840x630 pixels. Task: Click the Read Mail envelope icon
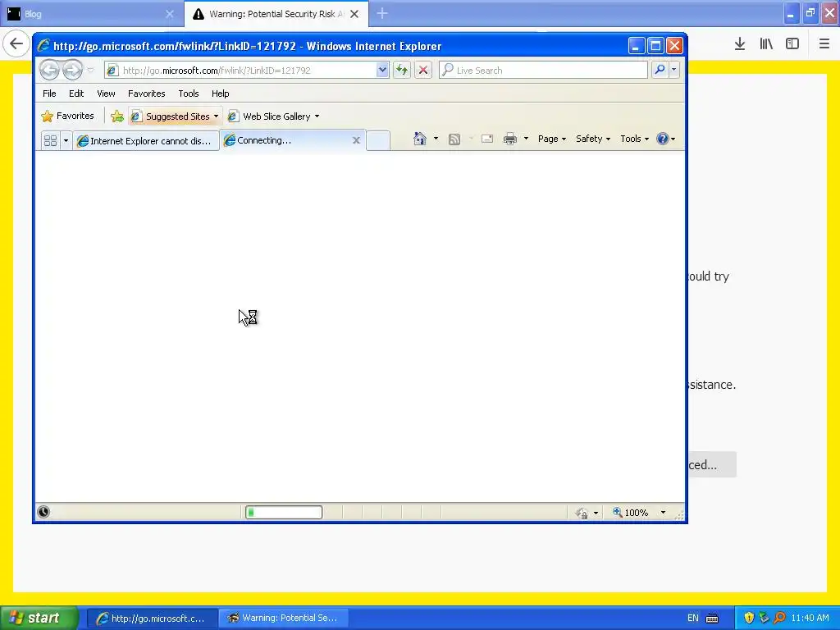pyautogui.click(x=487, y=139)
